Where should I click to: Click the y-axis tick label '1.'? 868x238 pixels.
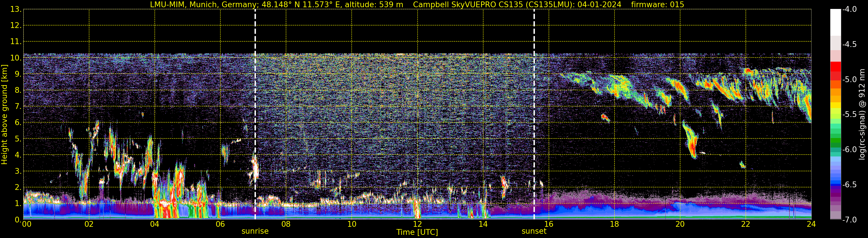coord(18,204)
